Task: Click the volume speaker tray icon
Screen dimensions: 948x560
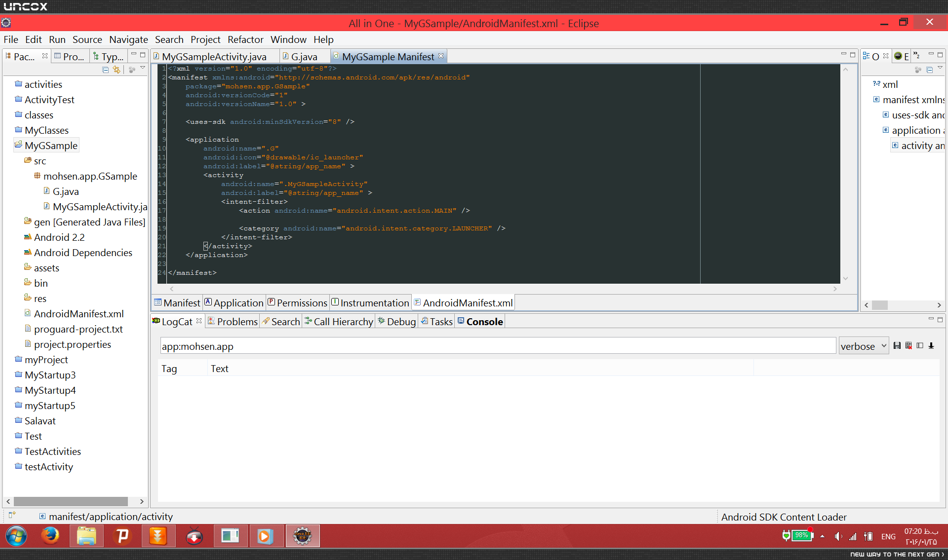Action: [x=838, y=536]
